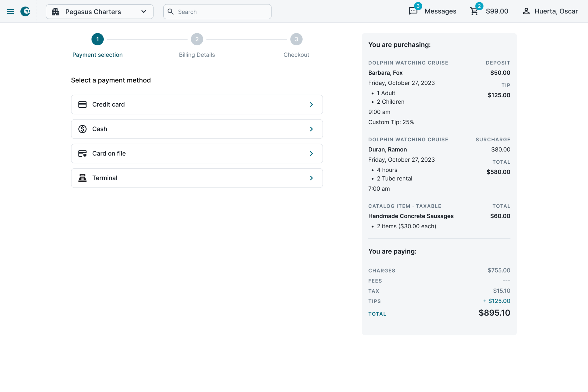
Task: Click the dollar icon on Cash option
Action: 82,129
